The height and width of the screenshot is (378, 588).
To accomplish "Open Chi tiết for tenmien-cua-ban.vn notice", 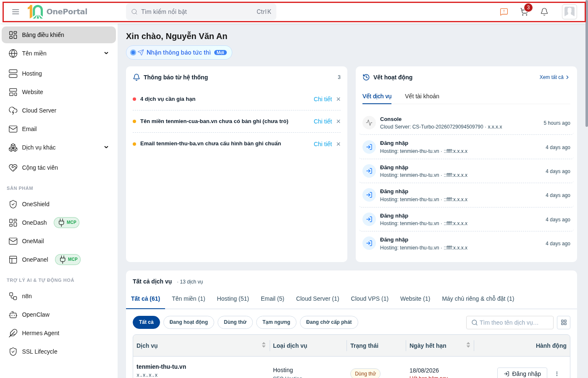I will [x=323, y=121].
